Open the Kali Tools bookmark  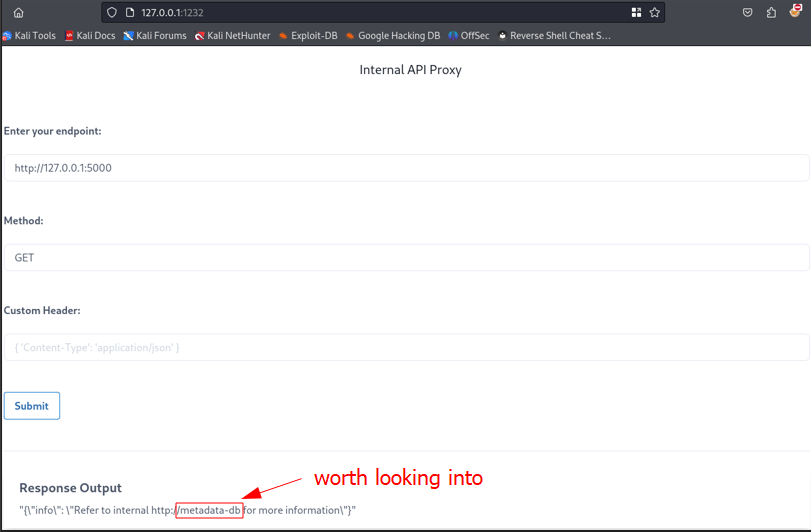[x=29, y=36]
